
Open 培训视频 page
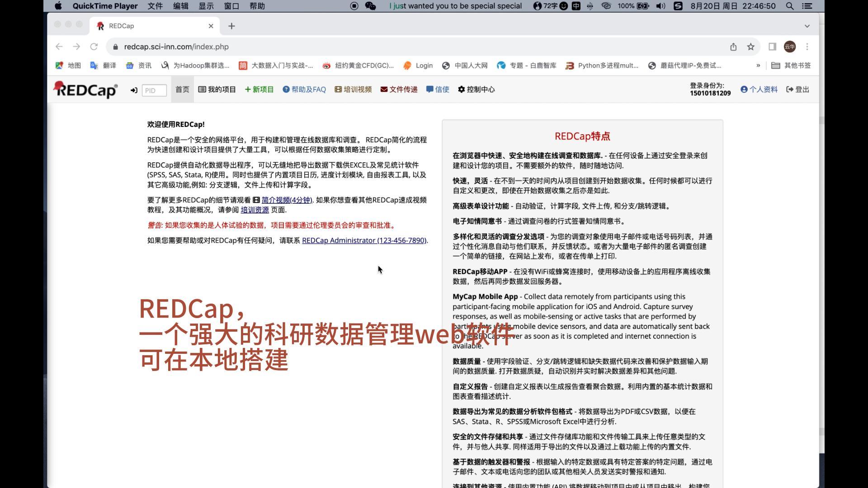(353, 89)
